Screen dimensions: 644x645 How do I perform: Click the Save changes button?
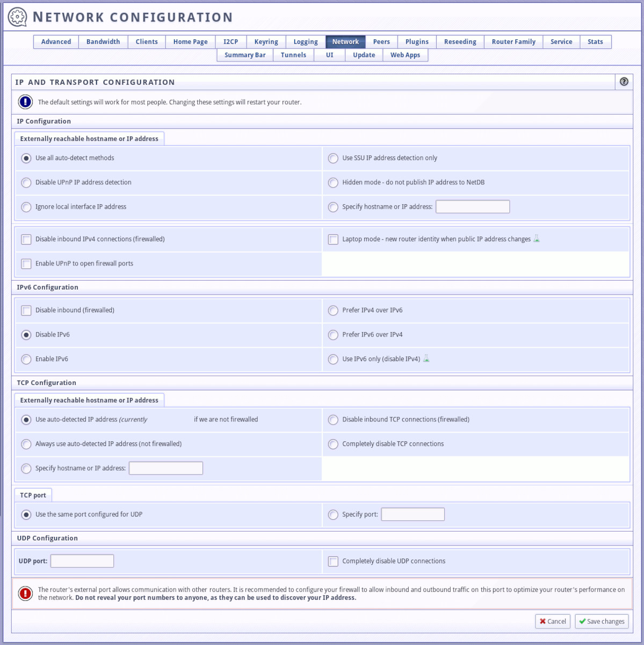[602, 621]
